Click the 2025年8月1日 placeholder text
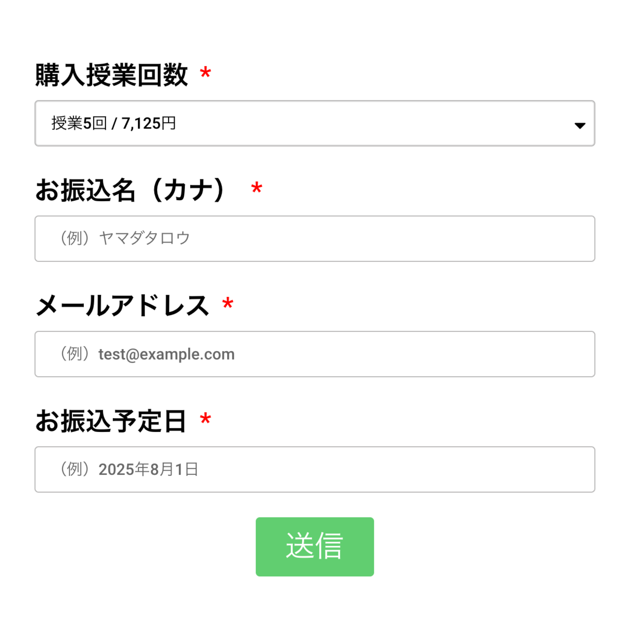 tap(148, 470)
